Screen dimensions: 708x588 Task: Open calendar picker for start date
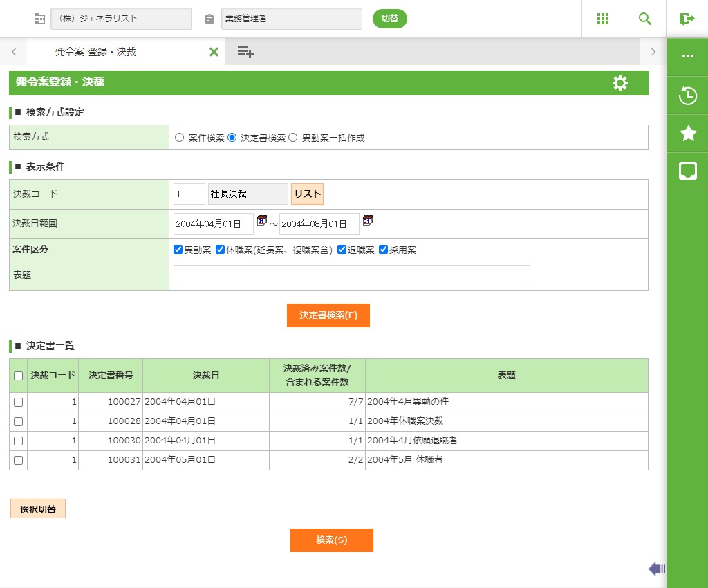pos(262,221)
